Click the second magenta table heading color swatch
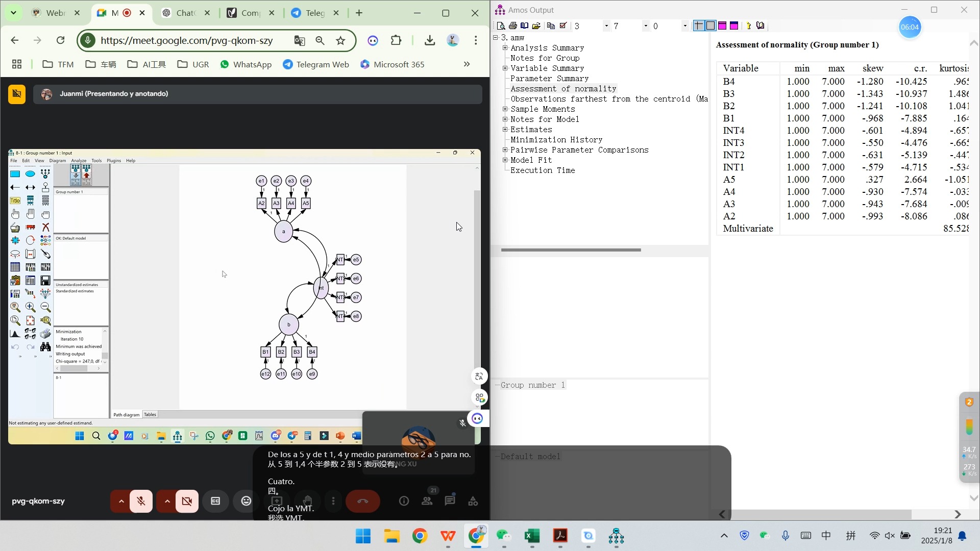 coord(734,26)
